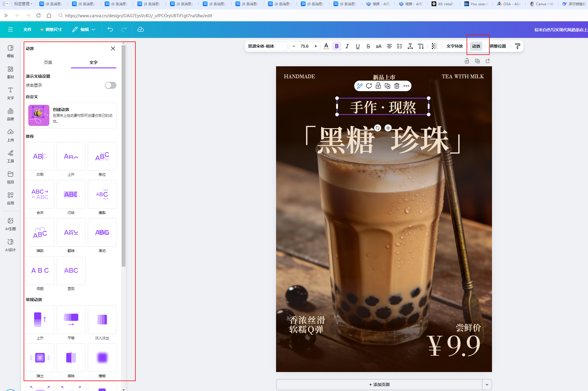Image resolution: width=588 pixels, height=391 pixels.
Task: Click the 文字特效 button
Action: (454, 46)
